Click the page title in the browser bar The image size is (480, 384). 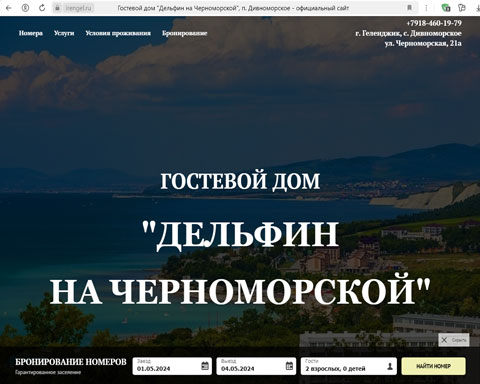[233, 8]
